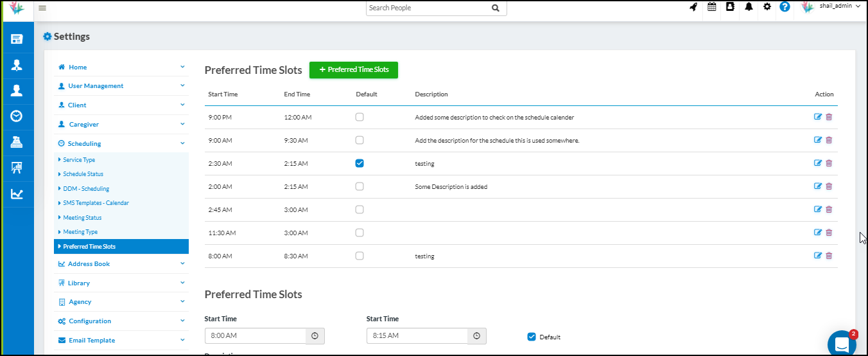The width and height of the screenshot is (868, 356).
Task: Click the clock icon in left sidebar
Action: click(x=17, y=116)
